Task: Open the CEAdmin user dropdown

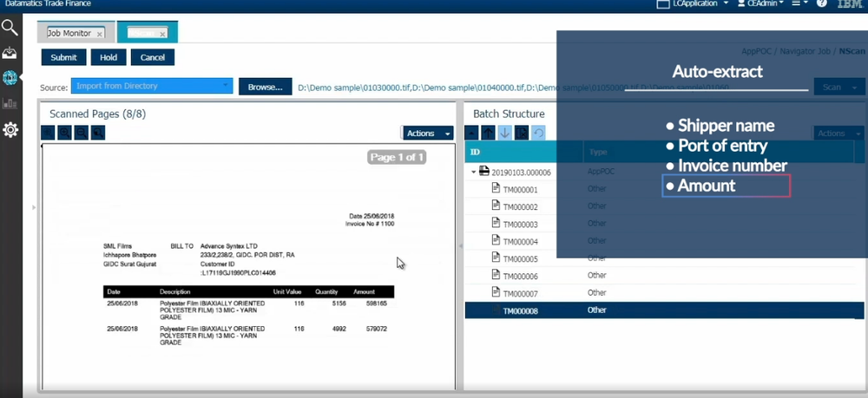Action: [x=782, y=3]
